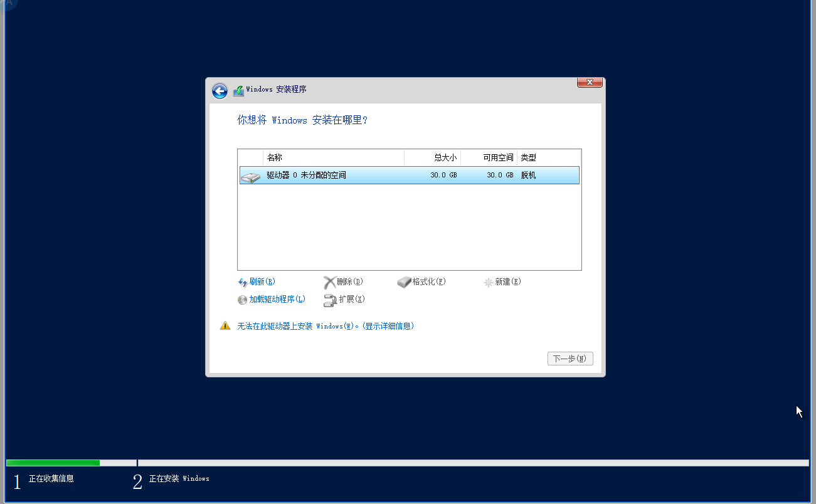Click the Windows Setup title icon

pos(238,91)
